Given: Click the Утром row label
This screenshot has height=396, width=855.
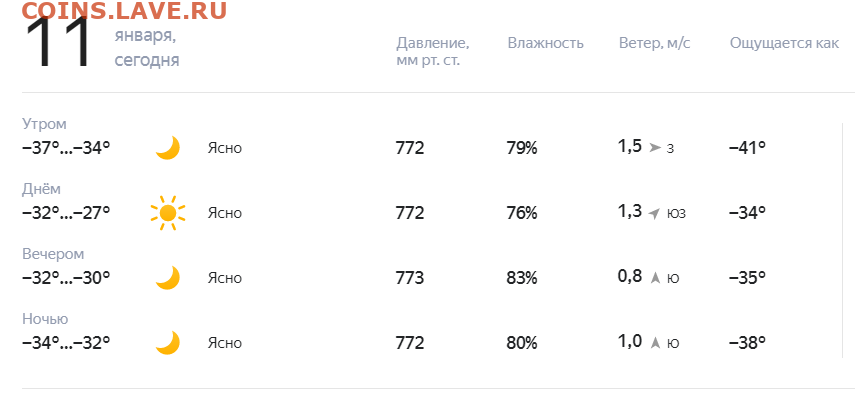Looking at the screenshot, I should [x=44, y=124].
